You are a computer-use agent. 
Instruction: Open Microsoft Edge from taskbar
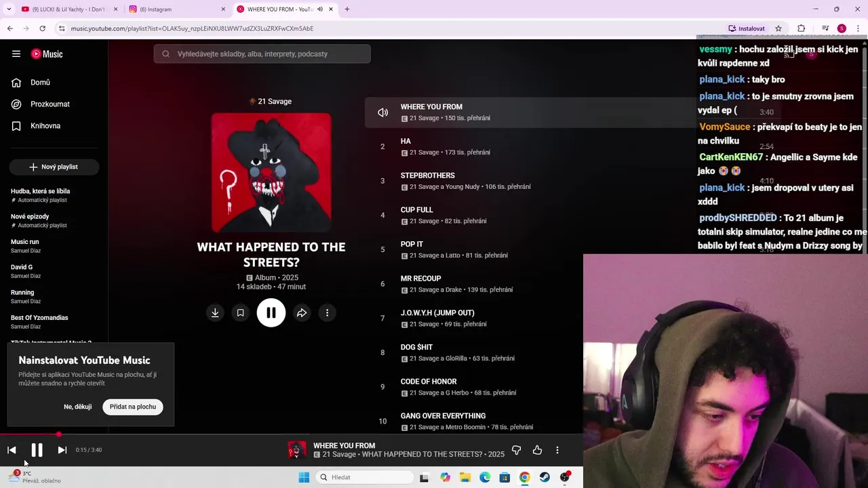485,477
